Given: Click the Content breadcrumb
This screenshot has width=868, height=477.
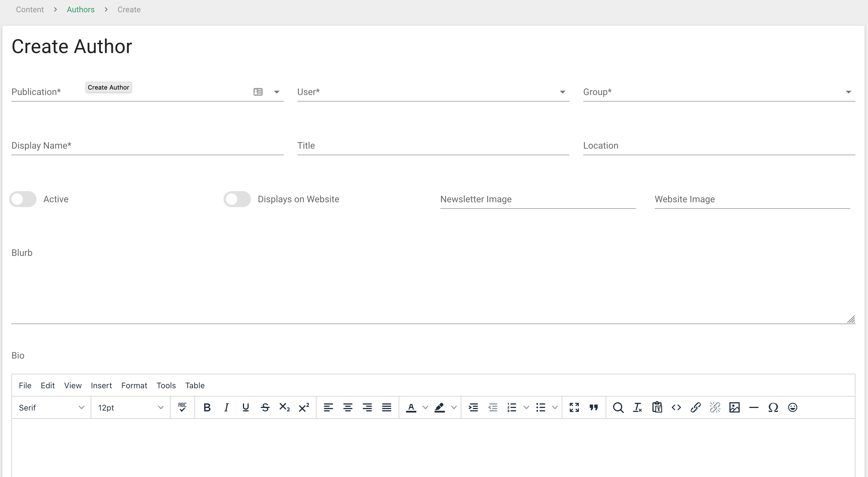Looking at the screenshot, I should [x=30, y=9].
